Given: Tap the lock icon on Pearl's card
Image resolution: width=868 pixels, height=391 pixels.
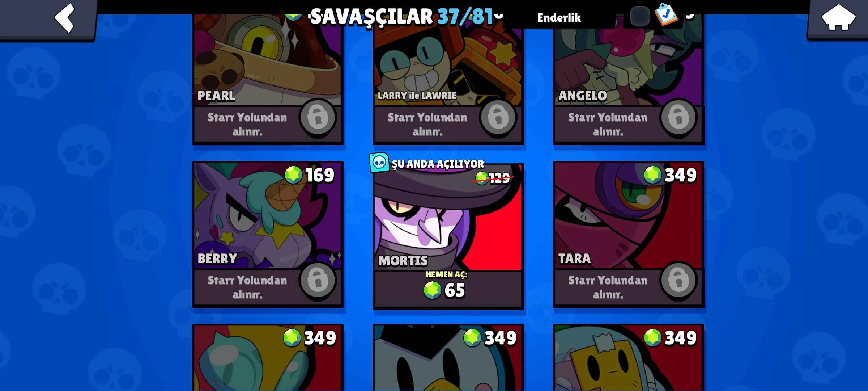Looking at the screenshot, I should [318, 117].
